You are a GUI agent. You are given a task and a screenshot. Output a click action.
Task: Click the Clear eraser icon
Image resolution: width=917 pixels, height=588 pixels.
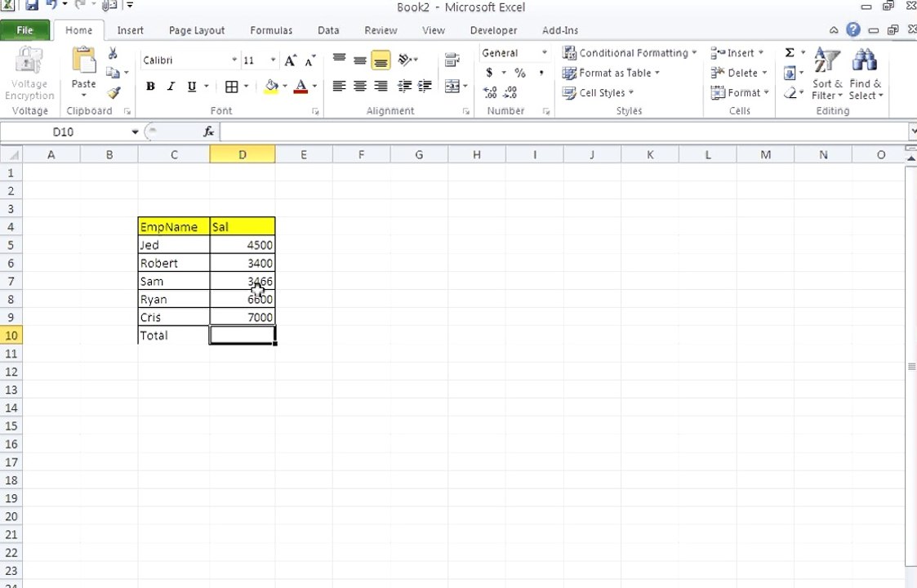(x=790, y=92)
